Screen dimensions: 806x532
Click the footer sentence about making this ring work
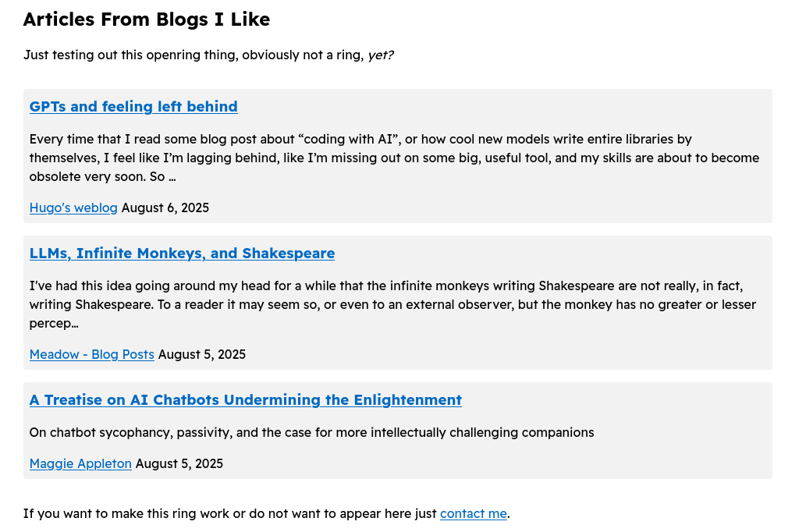point(266,513)
